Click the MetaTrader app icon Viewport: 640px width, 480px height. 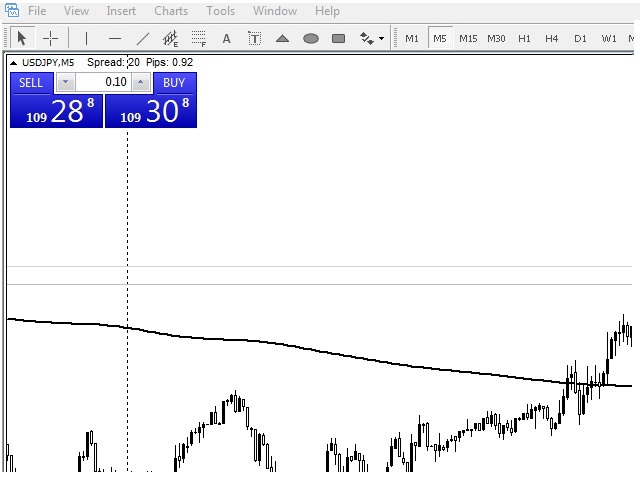click(12, 10)
